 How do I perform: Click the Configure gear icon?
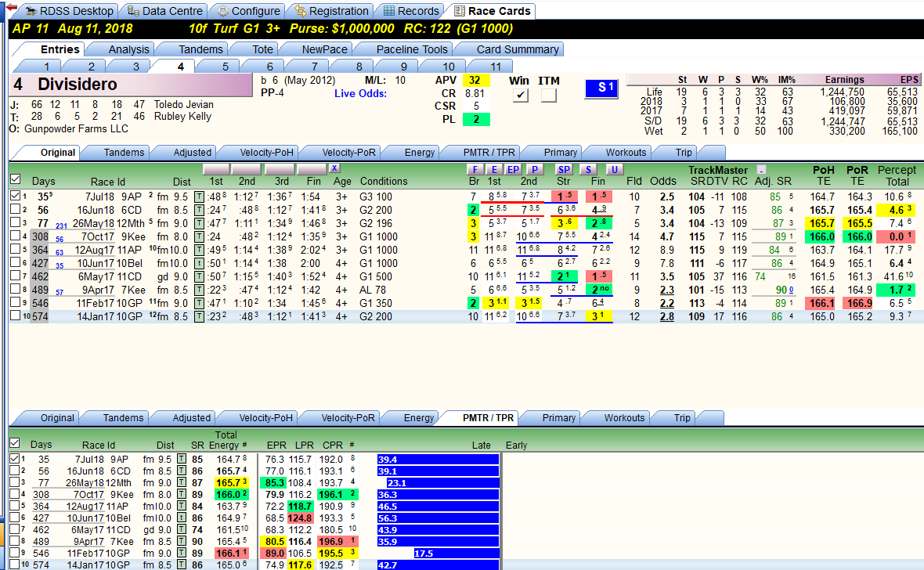coord(222,11)
